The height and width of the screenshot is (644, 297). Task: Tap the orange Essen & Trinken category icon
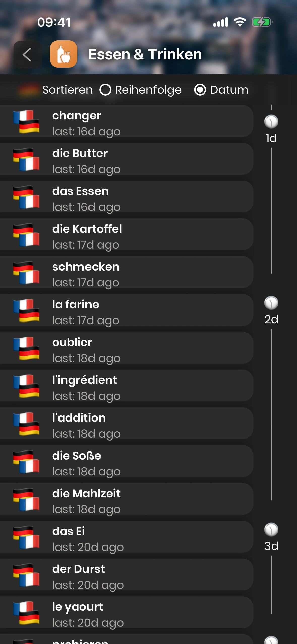pos(64,54)
